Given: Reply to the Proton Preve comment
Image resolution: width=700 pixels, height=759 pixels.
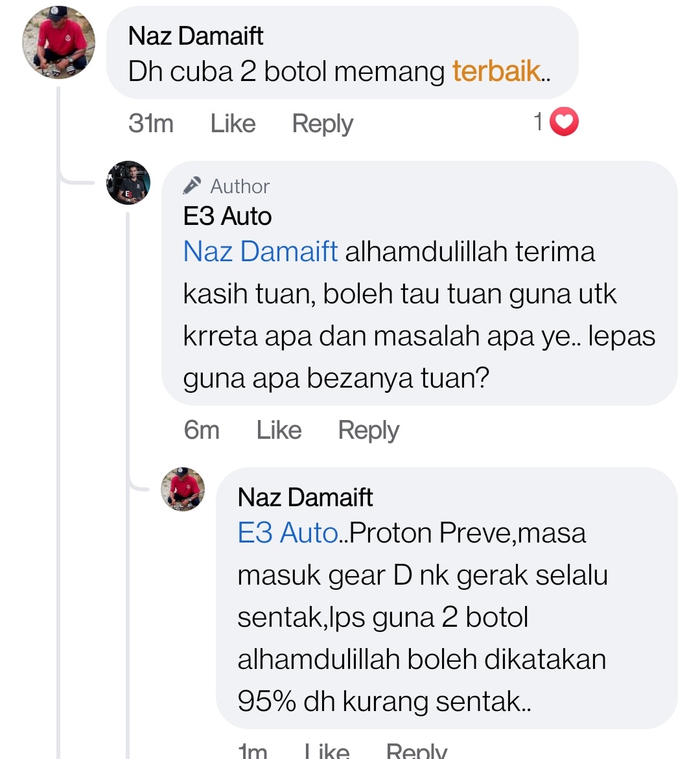Looking at the screenshot, I should [416, 751].
